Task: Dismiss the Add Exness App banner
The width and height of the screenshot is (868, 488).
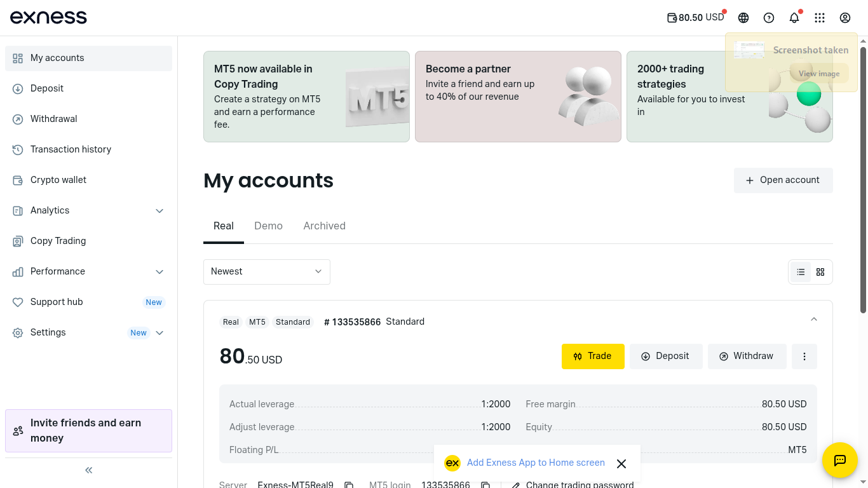Action: point(621,464)
